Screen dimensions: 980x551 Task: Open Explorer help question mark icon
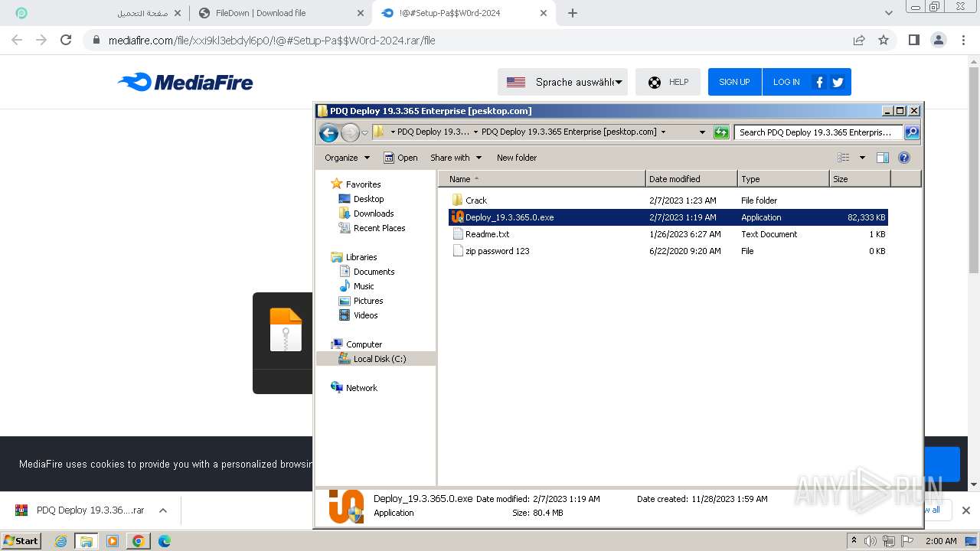pyautogui.click(x=903, y=158)
